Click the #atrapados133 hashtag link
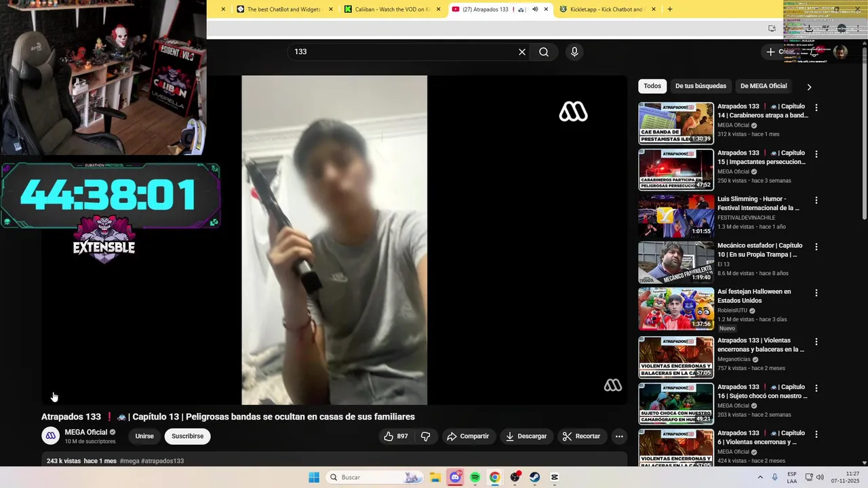 tap(163, 461)
